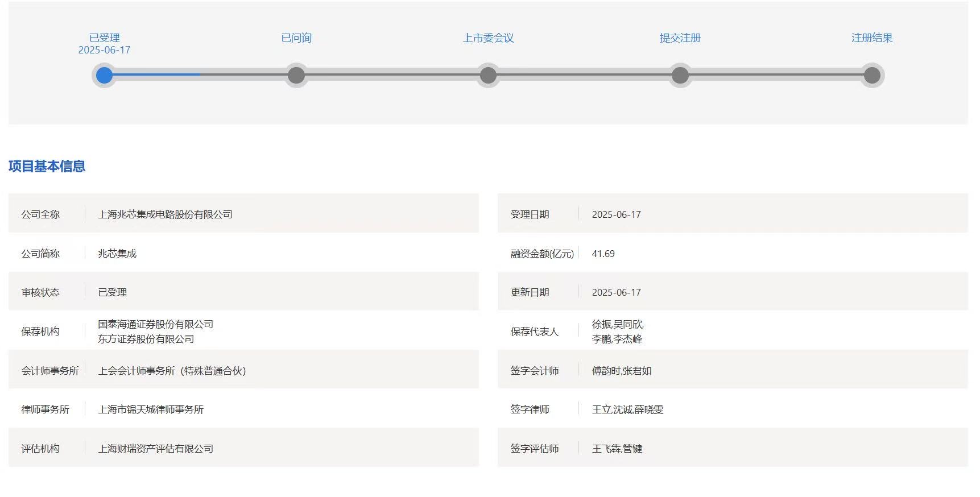Image resolution: width=980 pixels, height=497 pixels.
Task: Click the blue 已受理 timeline circle
Action: (104, 75)
